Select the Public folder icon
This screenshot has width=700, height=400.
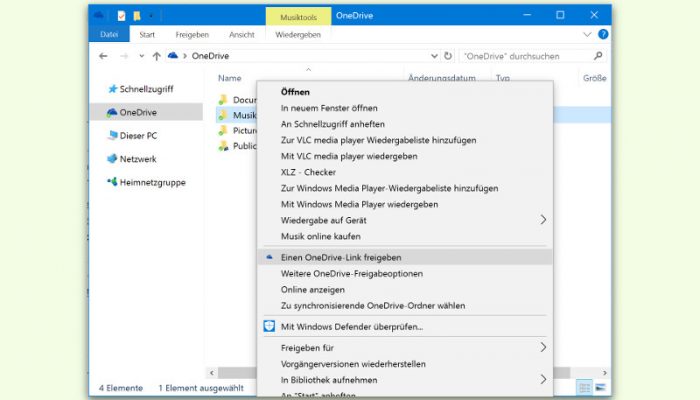(x=223, y=146)
